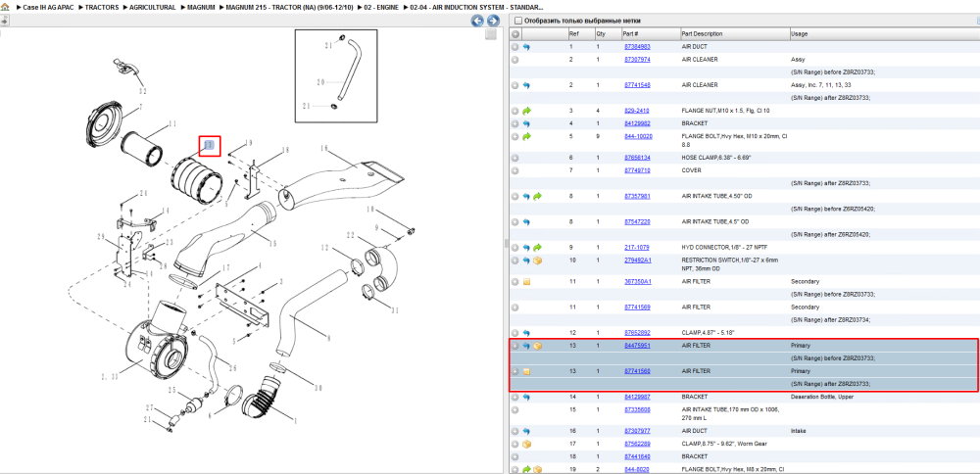Click the splitter handle between diagram and parts list
The image size is (980, 474).
(505, 242)
